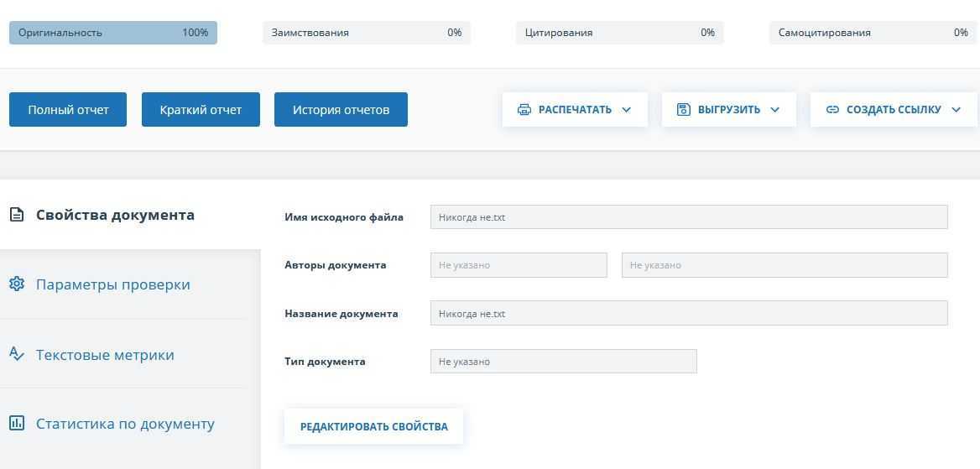The image size is (980, 469).
Task: Expand the Выгрузить dropdown chevron
Action: (775, 110)
